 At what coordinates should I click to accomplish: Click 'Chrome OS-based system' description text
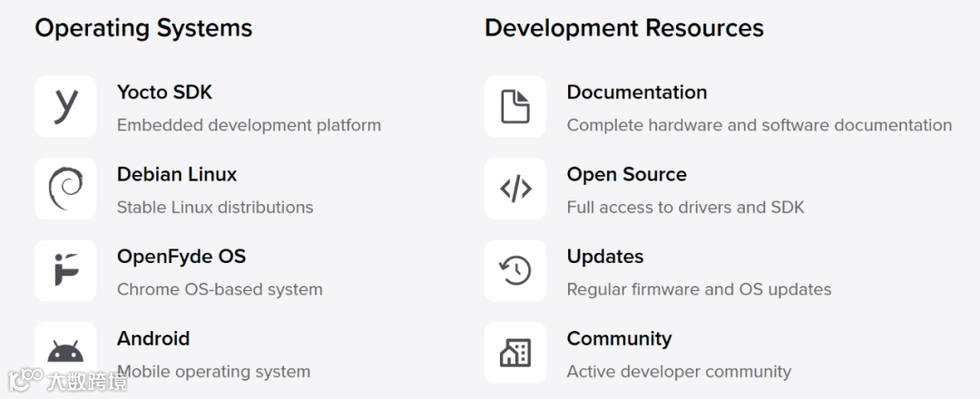(220, 289)
